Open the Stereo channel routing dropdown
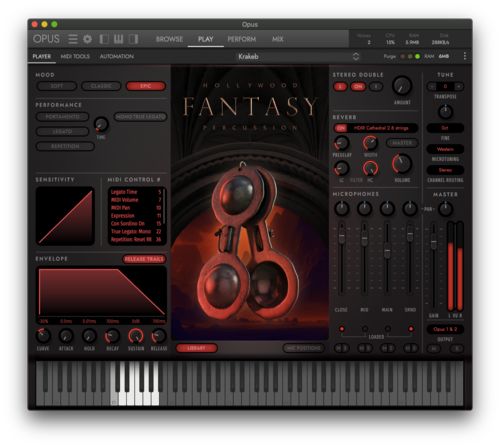Viewport: 500px width, 447px height. 445,170
